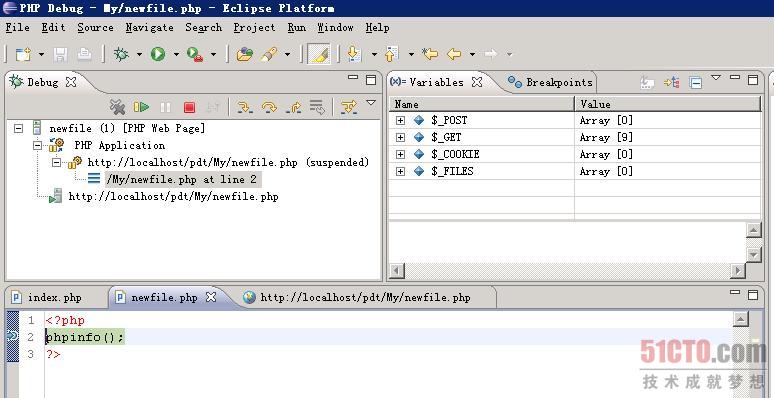
Task: Click the green Run button icon
Action: pos(158,54)
